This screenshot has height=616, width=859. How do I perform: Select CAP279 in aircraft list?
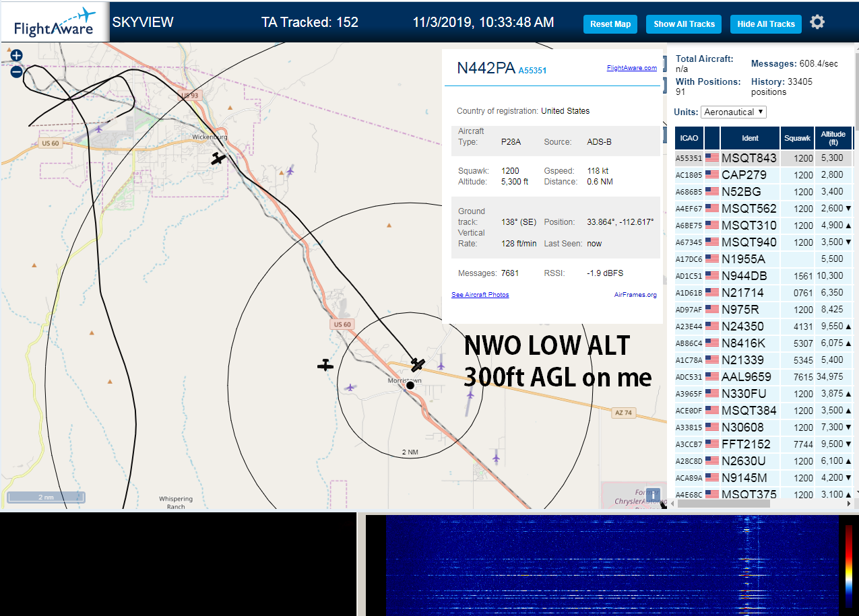pyautogui.click(x=744, y=175)
